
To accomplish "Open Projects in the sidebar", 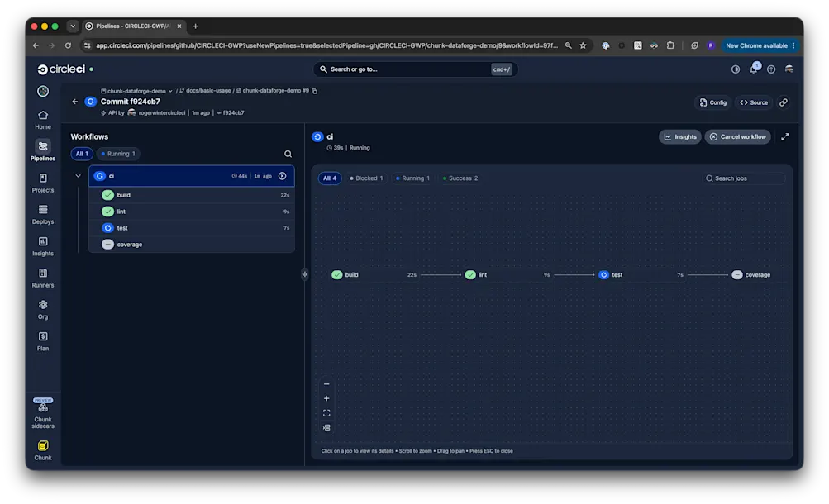I will click(x=43, y=183).
